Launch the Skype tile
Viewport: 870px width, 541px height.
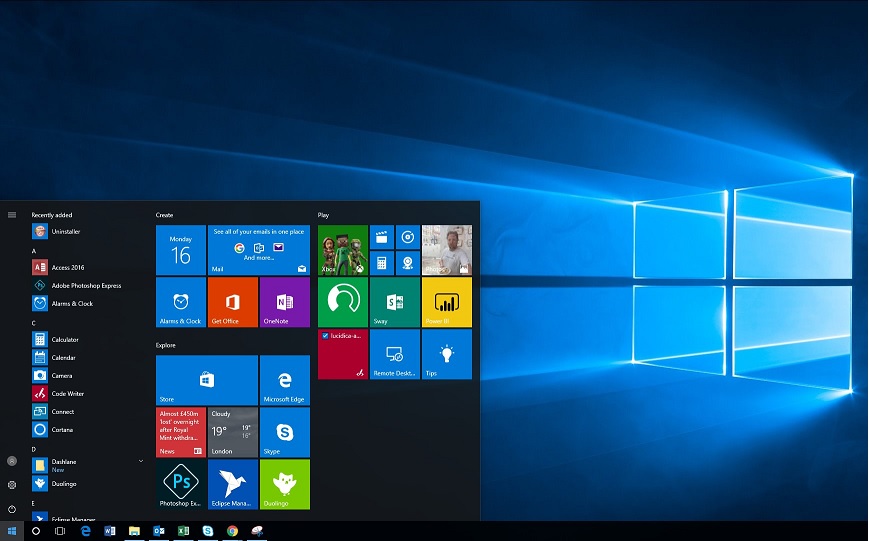click(284, 432)
